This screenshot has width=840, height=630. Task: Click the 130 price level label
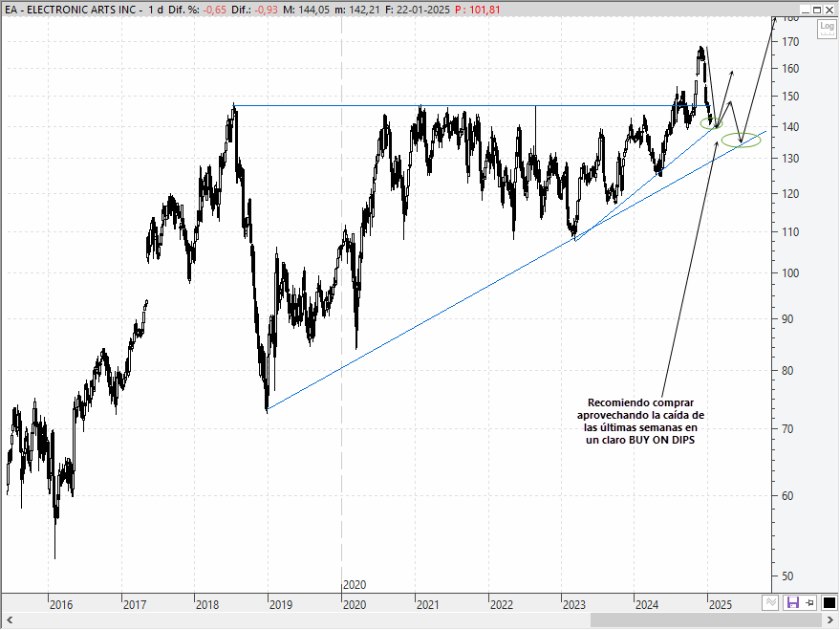[x=790, y=159]
